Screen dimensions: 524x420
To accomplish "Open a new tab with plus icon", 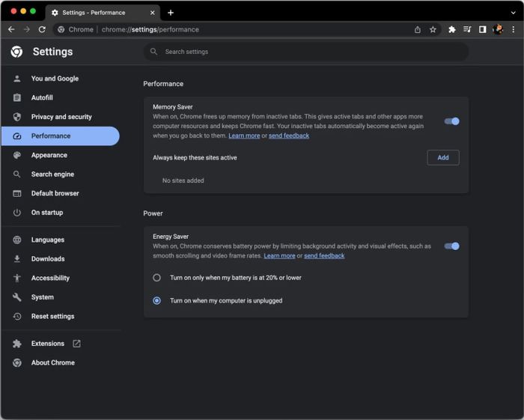I will coord(171,13).
